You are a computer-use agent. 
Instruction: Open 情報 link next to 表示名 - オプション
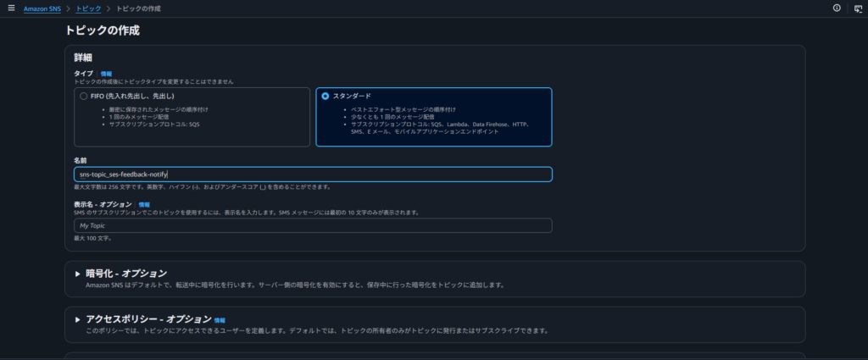pyautogui.click(x=144, y=205)
